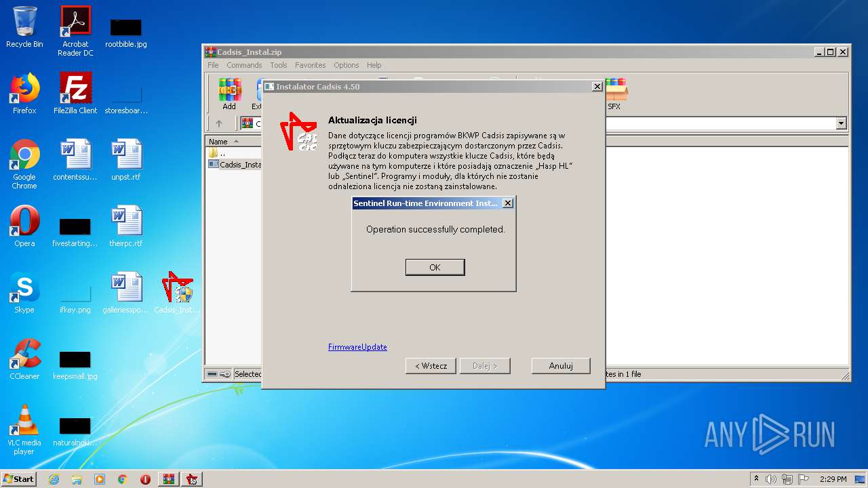The width and height of the screenshot is (868, 488).
Task: Confirm the Sentinel message with OK
Action: 435,267
